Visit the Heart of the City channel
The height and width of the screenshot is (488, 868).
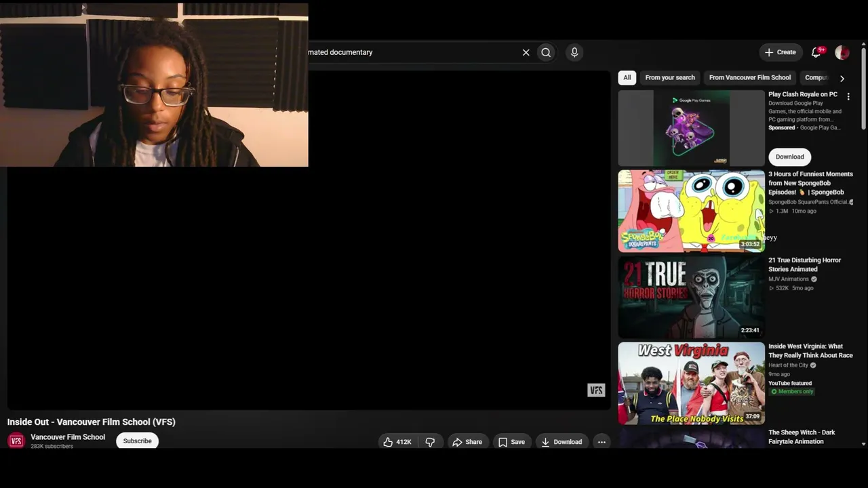788,365
